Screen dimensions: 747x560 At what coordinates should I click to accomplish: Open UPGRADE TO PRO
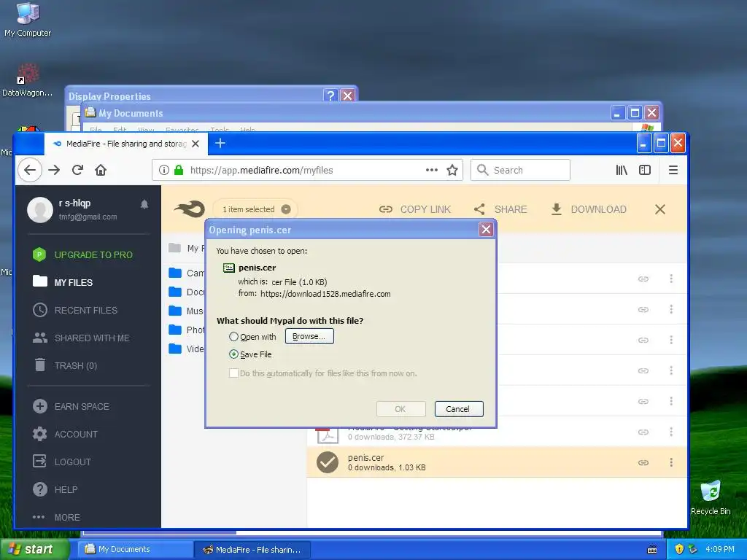(x=82, y=254)
